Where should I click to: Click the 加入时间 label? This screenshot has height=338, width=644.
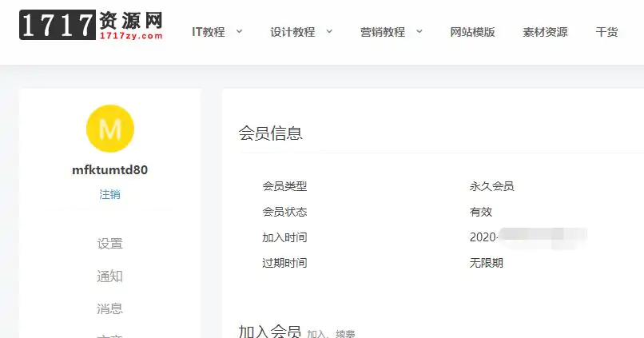pos(284,237)
